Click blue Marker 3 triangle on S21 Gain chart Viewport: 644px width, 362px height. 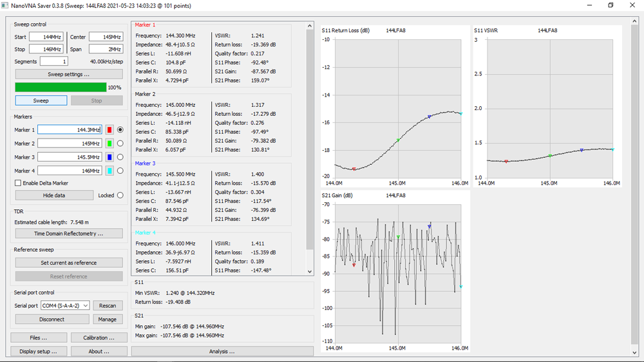[x=429, y=226]
